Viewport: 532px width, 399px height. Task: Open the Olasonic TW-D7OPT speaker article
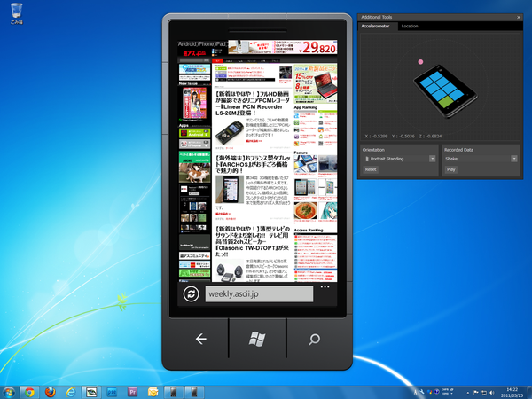[253, 241]
